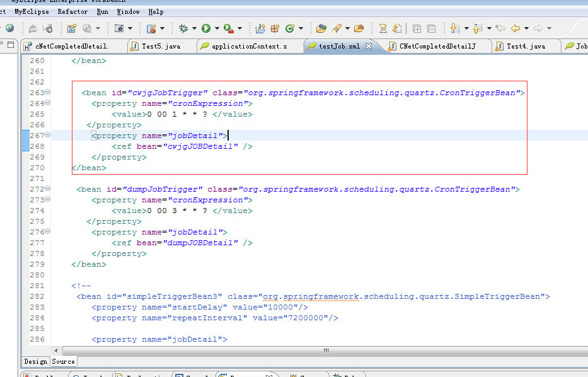The height and width of the screenshot is (377, 588).
Task: Click the Next Annotation down-arrow icon
Action: coord(454,28)
